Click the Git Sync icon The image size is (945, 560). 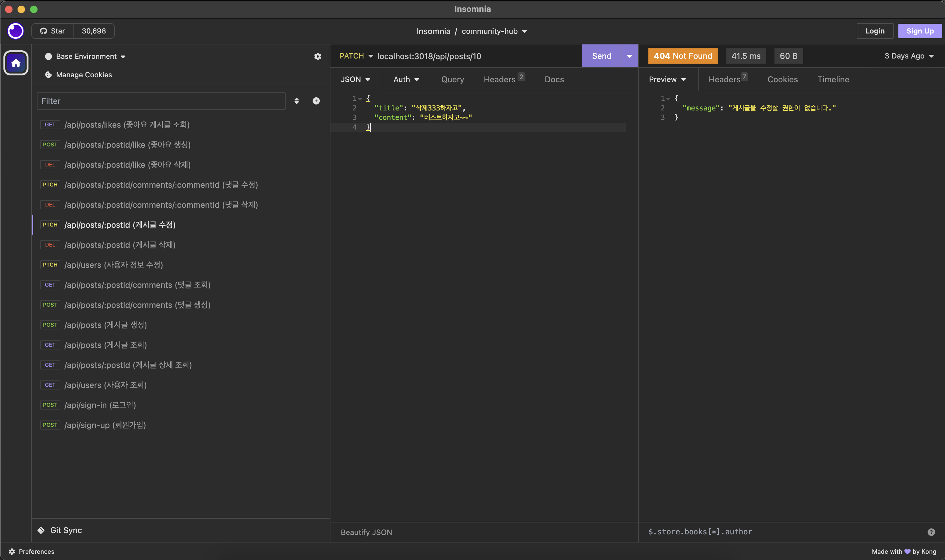click(x=41, y=530)
